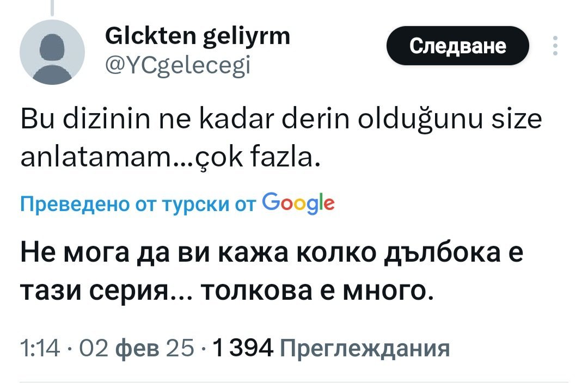Click the Преведено от турски от label
Screen dimensions: 588x389
[139, 205]
